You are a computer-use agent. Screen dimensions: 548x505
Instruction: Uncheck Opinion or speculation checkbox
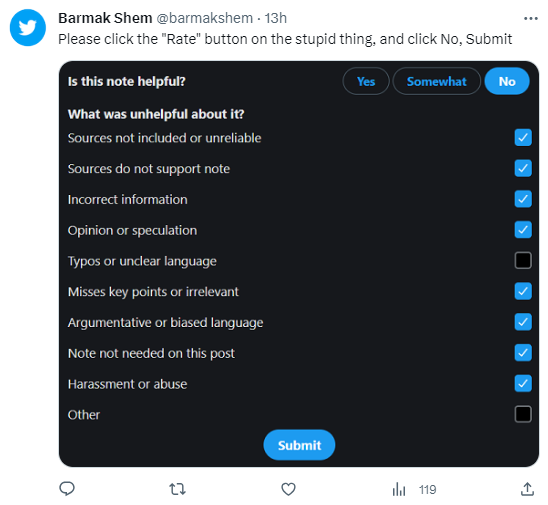pyautogui.click(x=523, y=230)
